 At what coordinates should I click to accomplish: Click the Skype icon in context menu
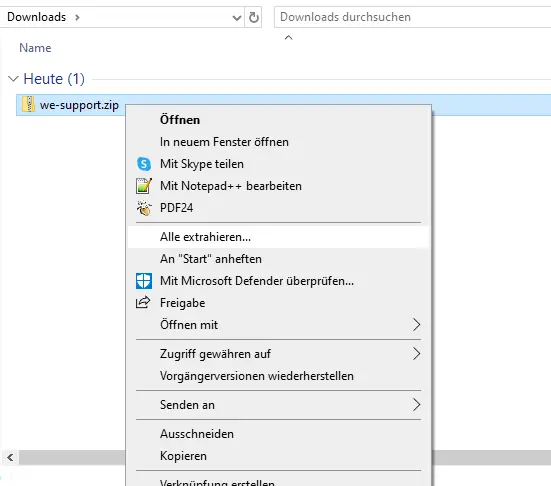tap(144, 164)
